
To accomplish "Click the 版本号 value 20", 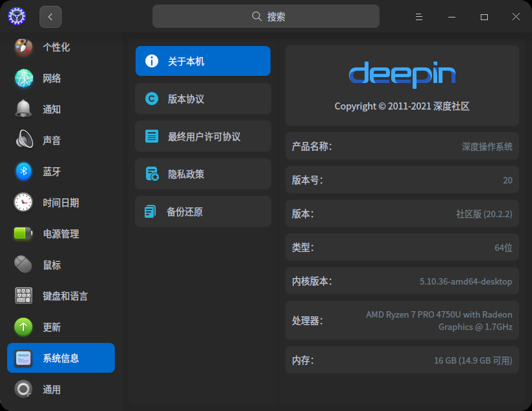I will click(507, 180).
